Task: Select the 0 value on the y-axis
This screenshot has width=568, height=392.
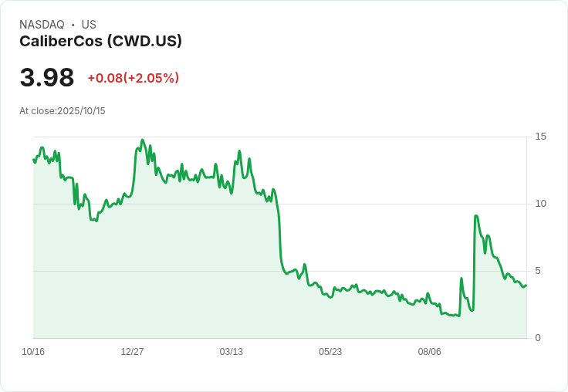Action: click(538, 338)
